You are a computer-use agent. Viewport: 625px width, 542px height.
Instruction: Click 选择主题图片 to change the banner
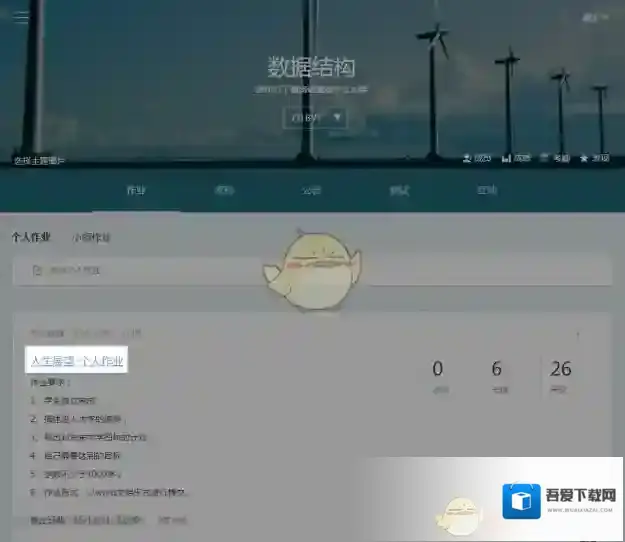point(39,160)
